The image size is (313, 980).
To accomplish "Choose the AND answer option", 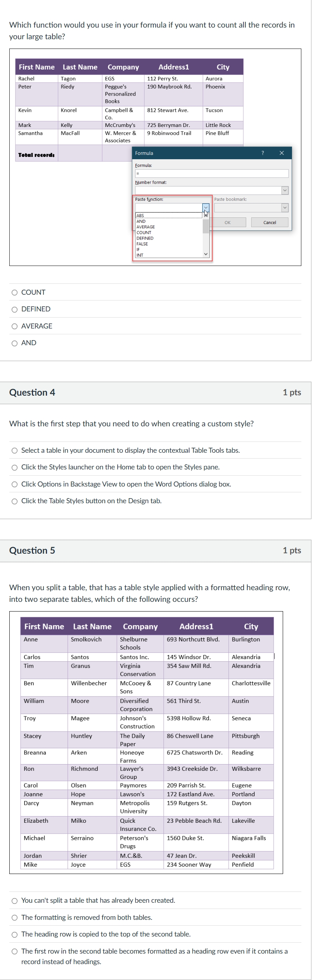I will click(15, 343).
